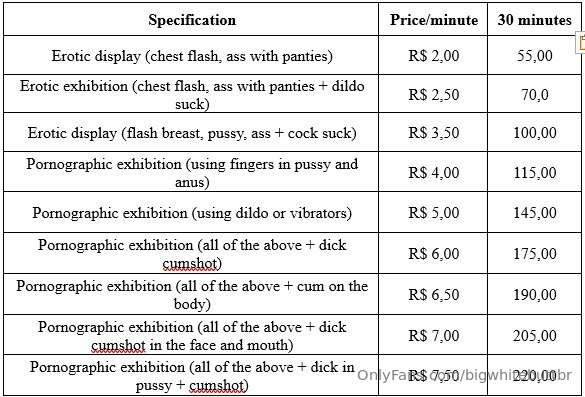Viewport: 585px width, 397px height.
Task: Click the paste options icon at table edge
Action: click(581, 43)
